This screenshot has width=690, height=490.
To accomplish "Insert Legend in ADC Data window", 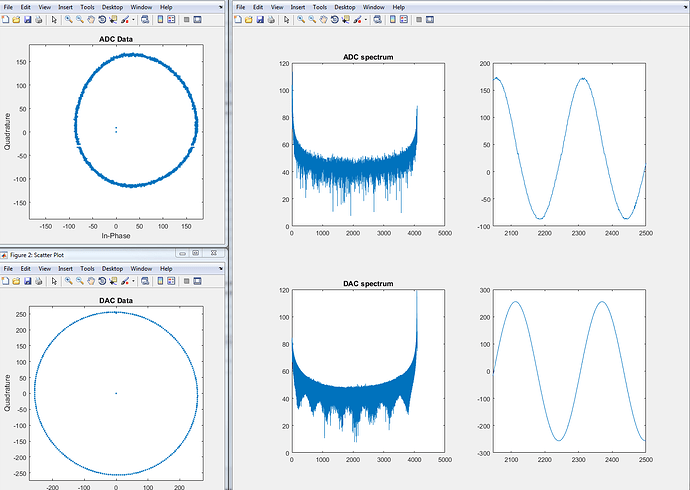I will pos(171,20).
